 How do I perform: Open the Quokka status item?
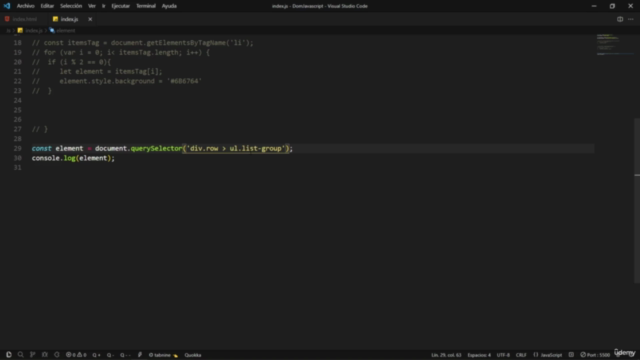click(x=193, y=355)
